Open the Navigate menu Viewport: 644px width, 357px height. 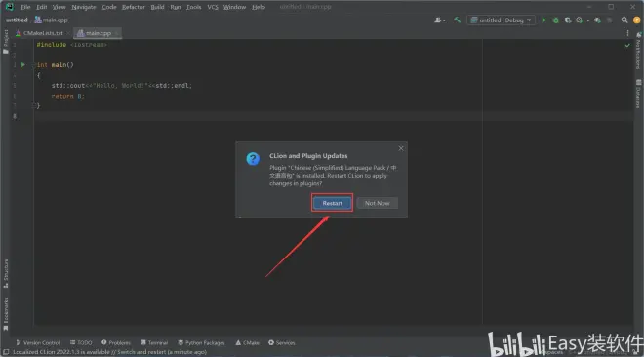coord(83,7)
